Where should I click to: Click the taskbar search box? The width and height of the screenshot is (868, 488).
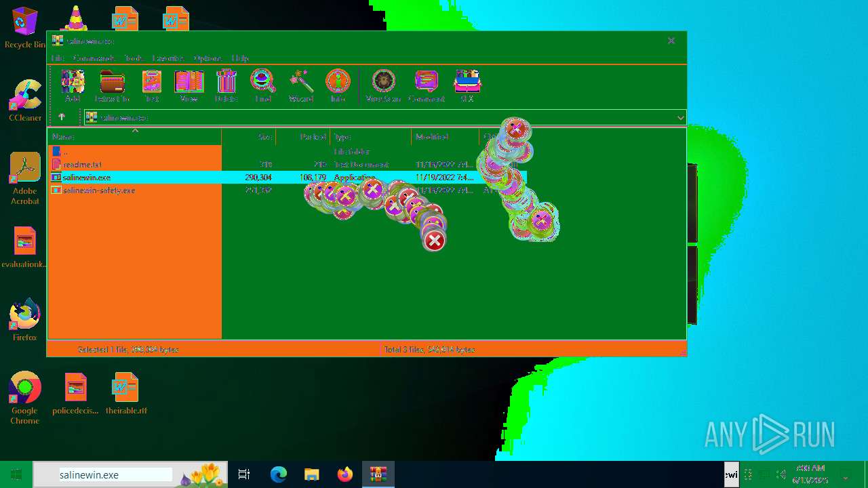click(x=132, y=474)
